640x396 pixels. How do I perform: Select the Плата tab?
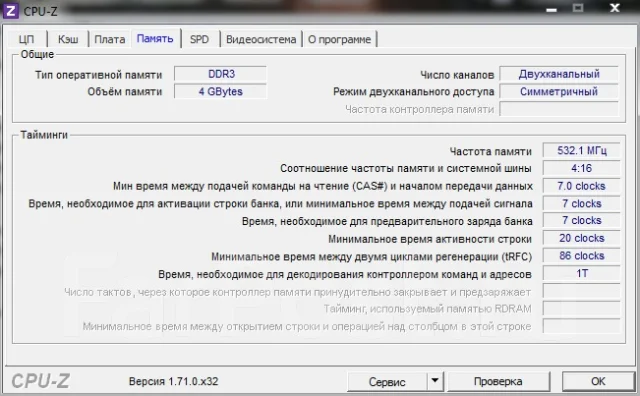click(109, 39)
